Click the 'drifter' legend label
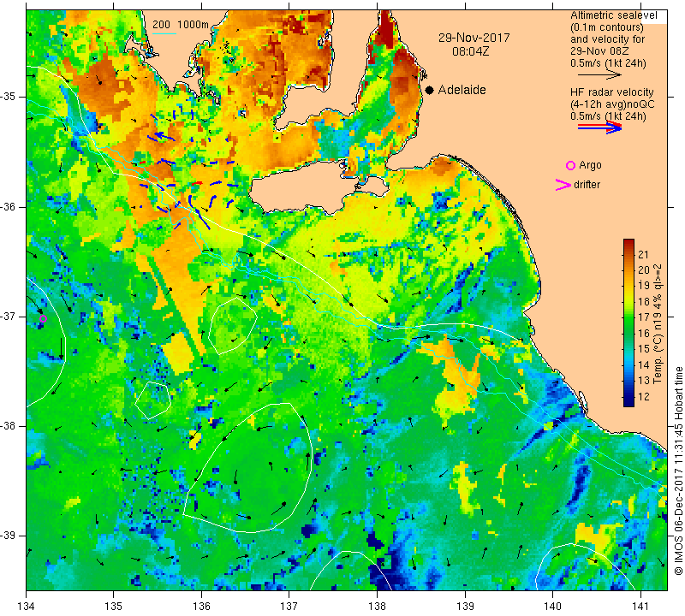This screenshot has height=616, width=685. tap(587, 185)
